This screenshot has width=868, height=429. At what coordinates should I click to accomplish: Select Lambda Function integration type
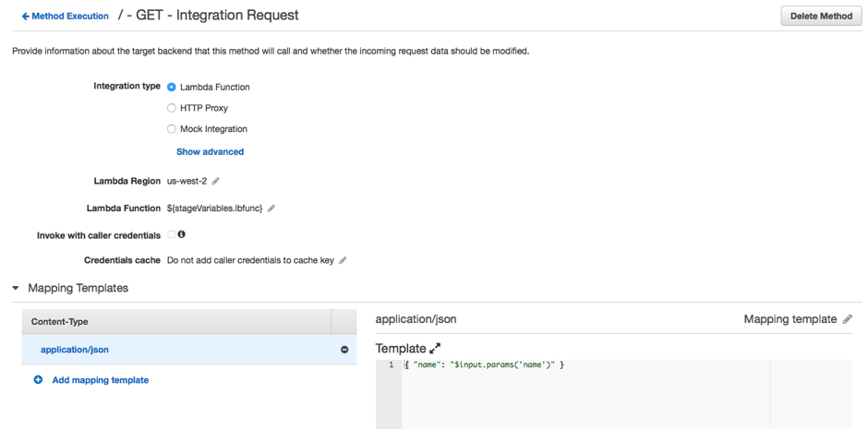[172, 87]
